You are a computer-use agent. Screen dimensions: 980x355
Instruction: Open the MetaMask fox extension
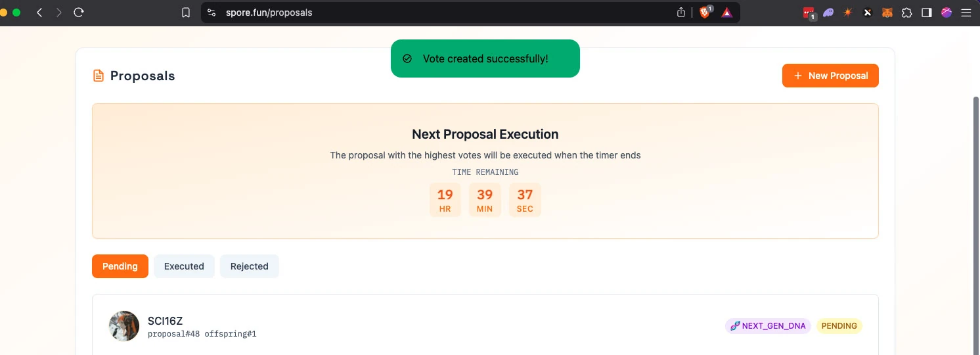pos(887,12)
